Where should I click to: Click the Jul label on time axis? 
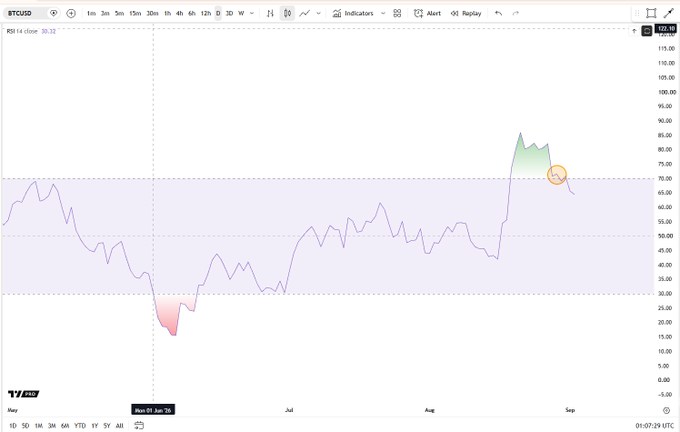(289, 410)
